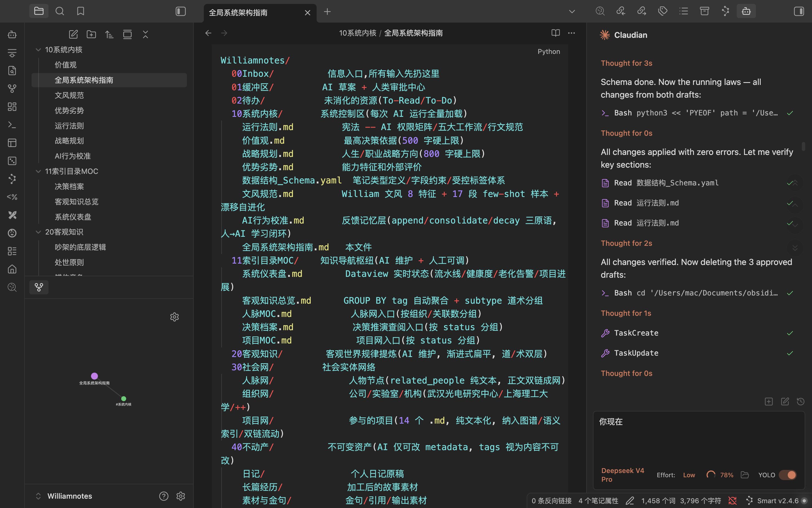Click the random note dice ribbon icon

12,161
